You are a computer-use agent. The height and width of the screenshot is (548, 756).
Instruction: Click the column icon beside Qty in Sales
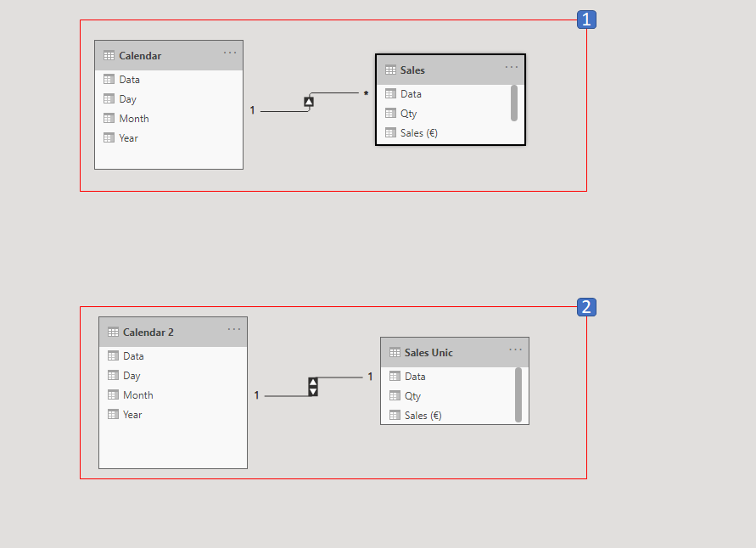pos(390,114)
